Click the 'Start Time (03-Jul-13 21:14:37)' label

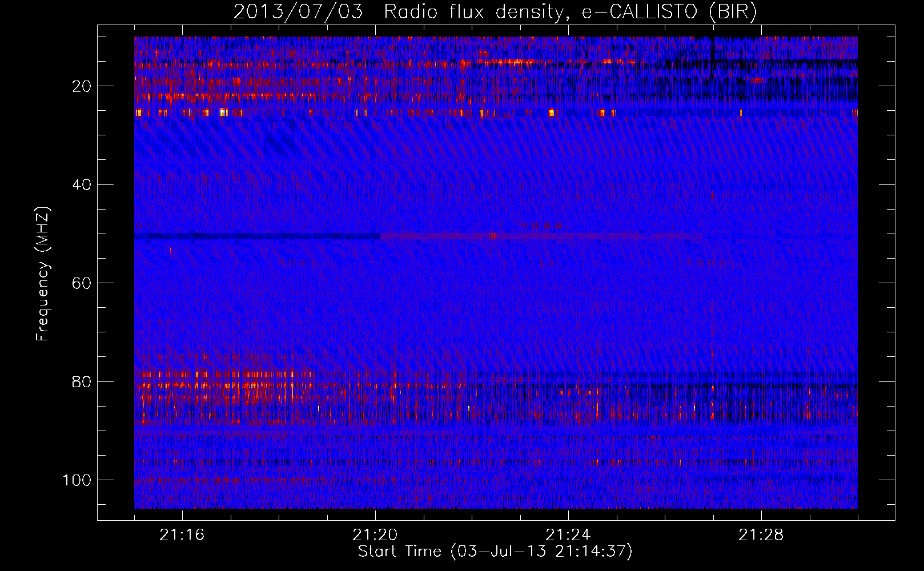495,552
